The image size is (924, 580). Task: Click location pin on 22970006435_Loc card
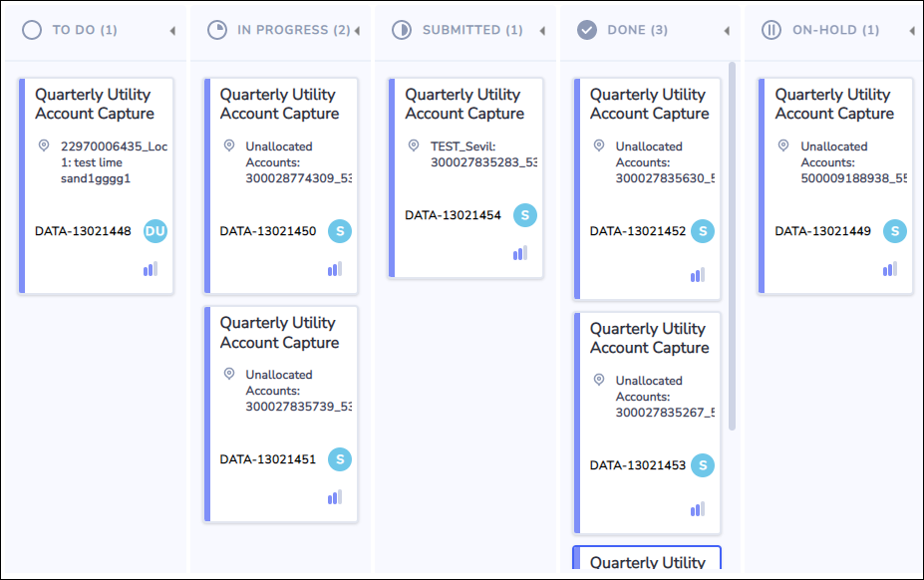tap(44, 145)
